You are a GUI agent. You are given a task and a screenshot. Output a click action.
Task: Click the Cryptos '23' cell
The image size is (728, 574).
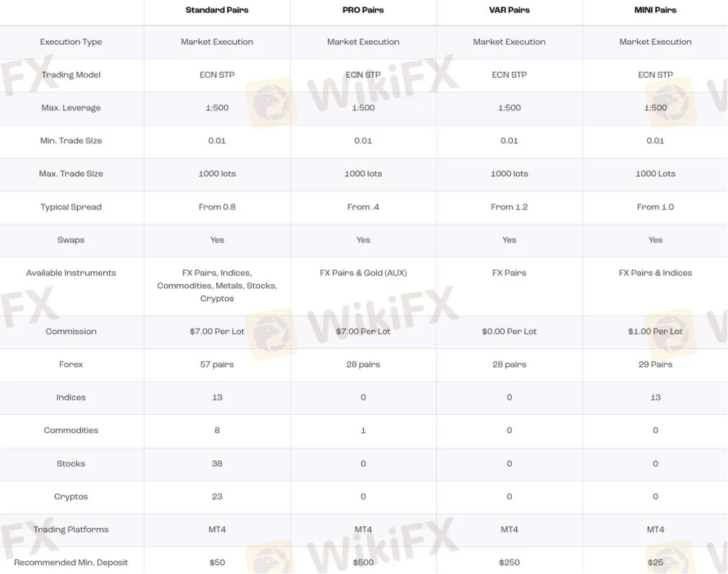(217, 497)
